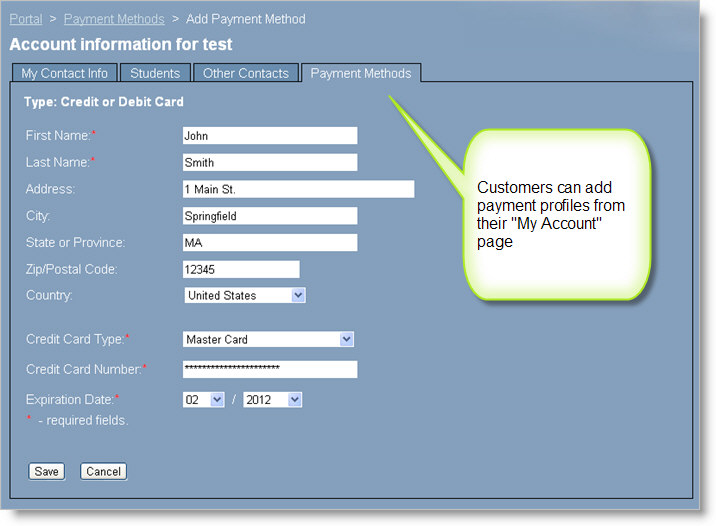
Task: Focus the First Name field
Action: [x=270, y=136]
